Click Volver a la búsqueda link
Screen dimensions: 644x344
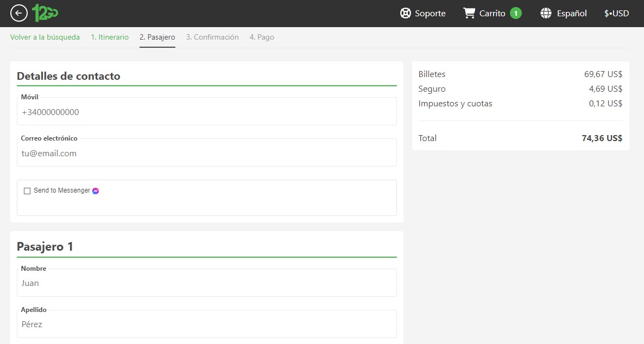click(45, 37)
